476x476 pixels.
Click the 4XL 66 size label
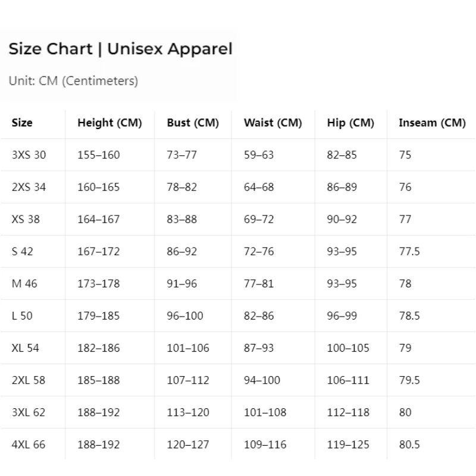tap(28, 444)
